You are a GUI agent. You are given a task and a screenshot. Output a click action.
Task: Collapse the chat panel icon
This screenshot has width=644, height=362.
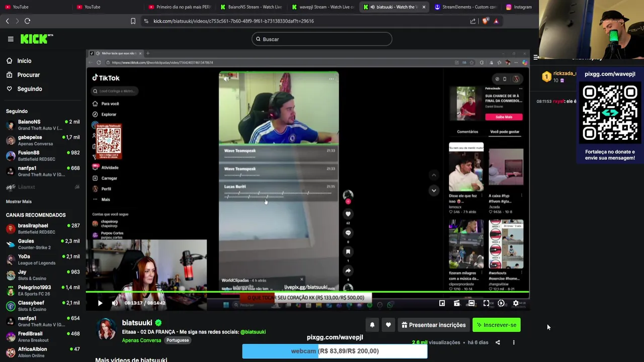click(x=536, y=57)
